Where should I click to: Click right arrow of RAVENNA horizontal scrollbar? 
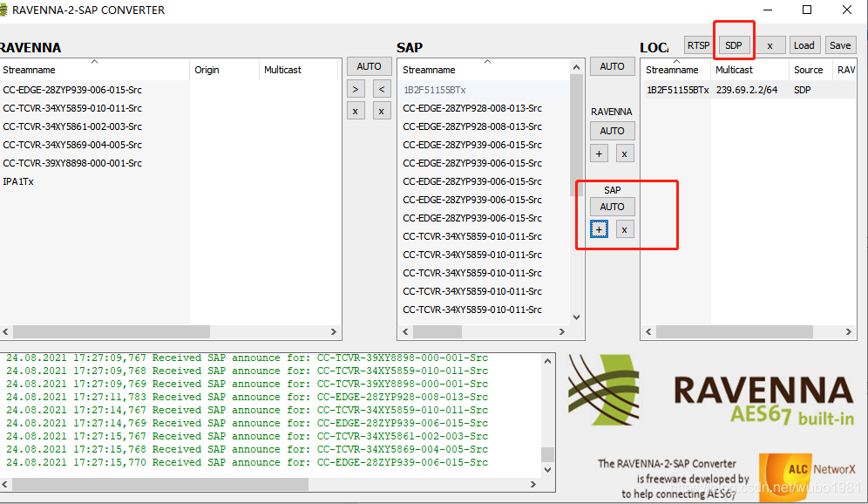pos(333,331)
